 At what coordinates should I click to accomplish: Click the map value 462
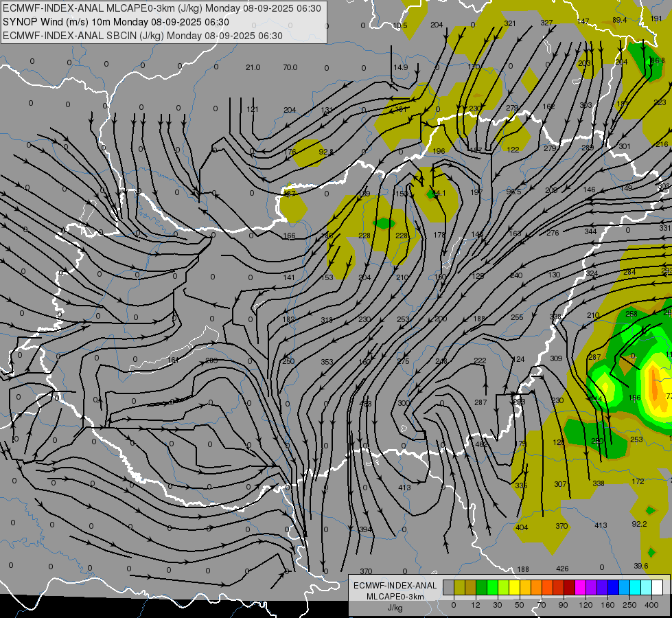481,444
